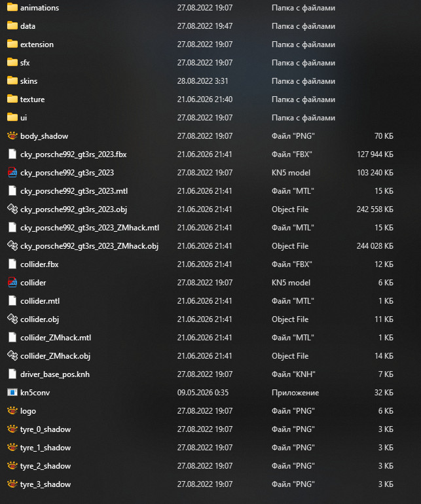Click the kn5conv application icon
This screenshot has height=504, width=421.
coord(12,392)
